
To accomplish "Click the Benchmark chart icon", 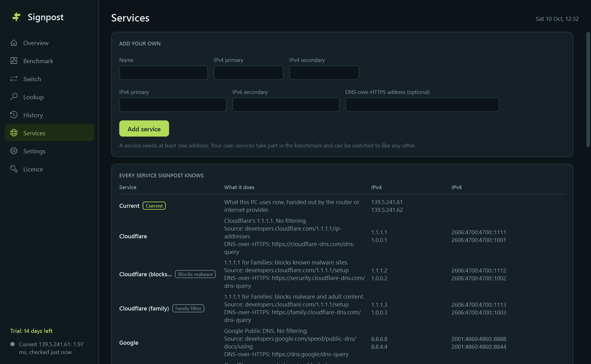I will click(14, 61).
